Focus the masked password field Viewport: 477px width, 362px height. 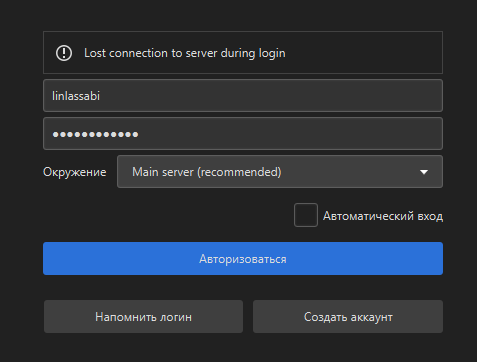[x=243, y=134]
